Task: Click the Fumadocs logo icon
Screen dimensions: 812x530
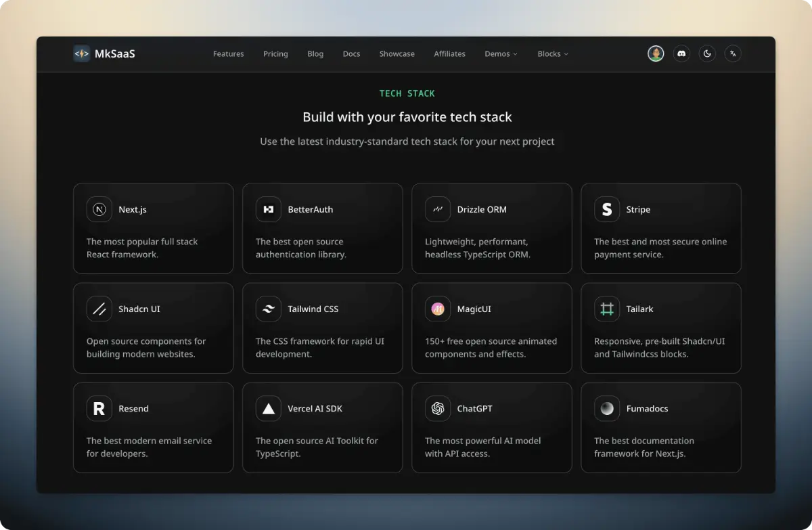Action: pos(607,408)
